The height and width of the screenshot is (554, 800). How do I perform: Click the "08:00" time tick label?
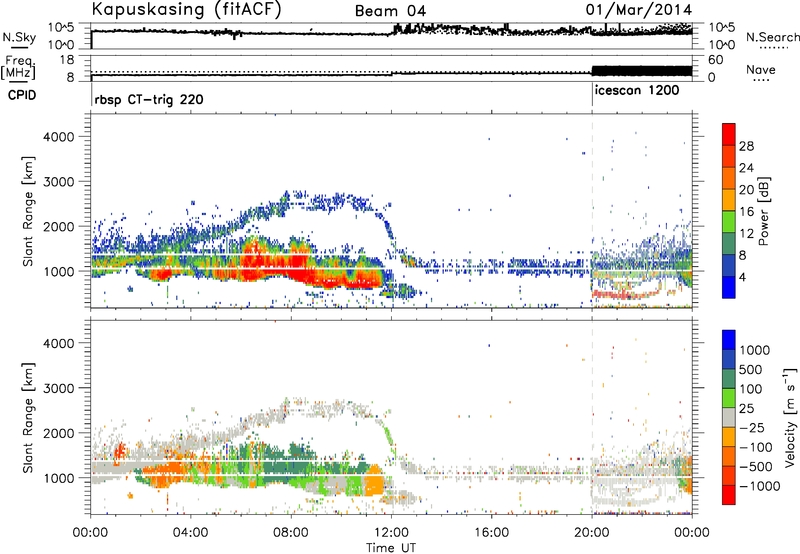click(290, 533)
